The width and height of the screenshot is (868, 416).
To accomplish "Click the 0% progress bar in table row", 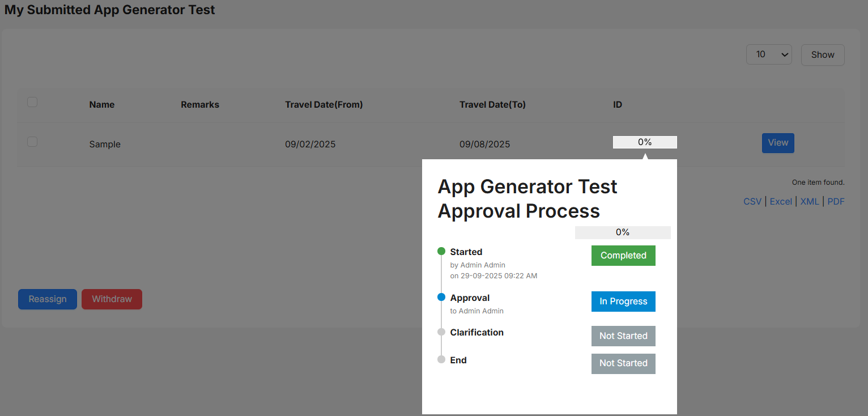I will [x=645, y=142].
